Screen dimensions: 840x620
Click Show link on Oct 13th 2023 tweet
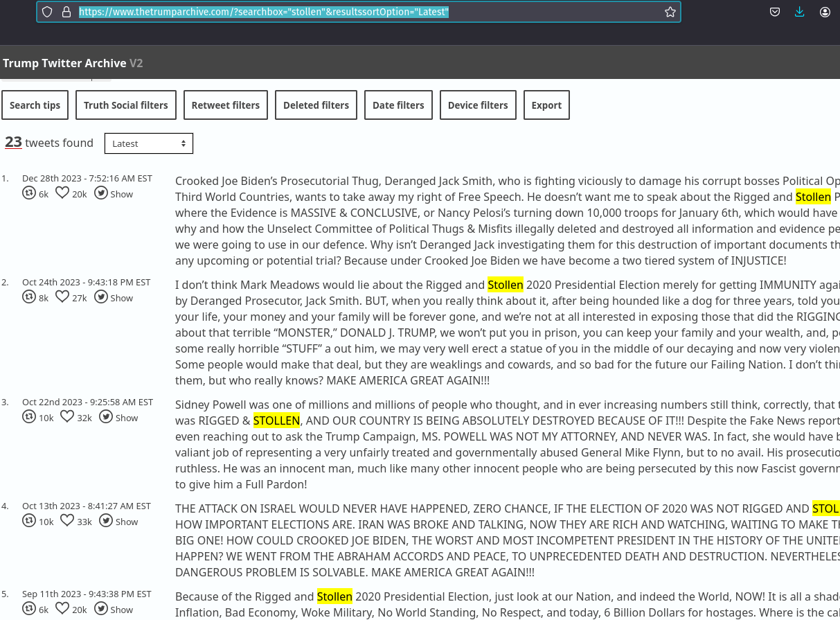click(x=127, y=522)
